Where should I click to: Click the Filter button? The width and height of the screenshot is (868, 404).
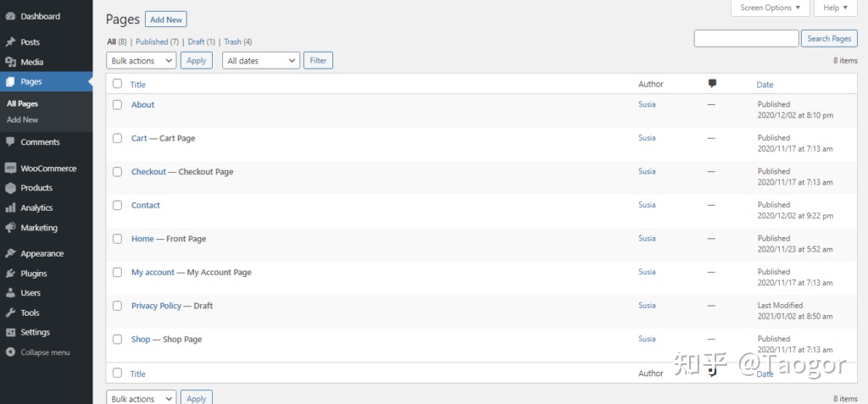(319, 61)
